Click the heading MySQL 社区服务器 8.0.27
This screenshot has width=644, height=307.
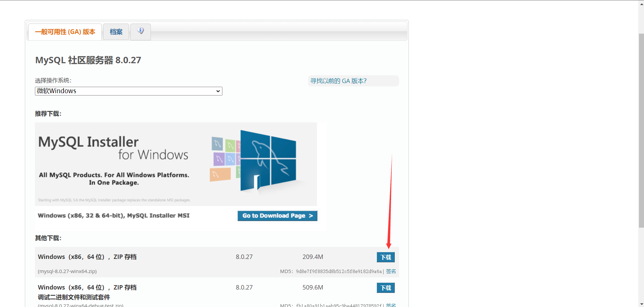(88, 60)
